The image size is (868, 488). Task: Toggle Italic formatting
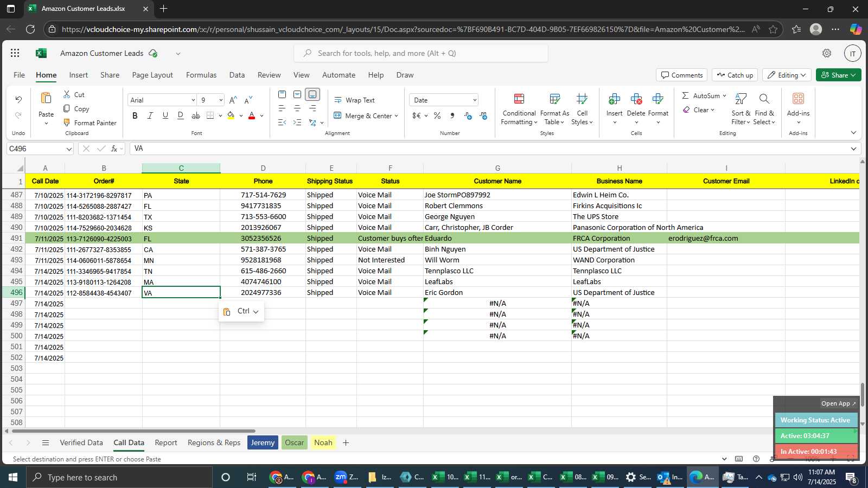coord(150,115)
